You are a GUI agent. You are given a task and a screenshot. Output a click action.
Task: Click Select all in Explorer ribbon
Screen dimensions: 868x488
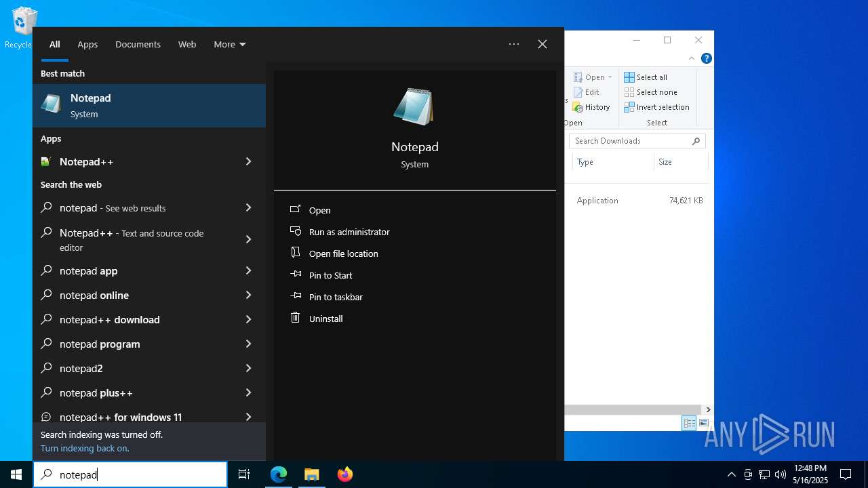(x=646, y=77)
